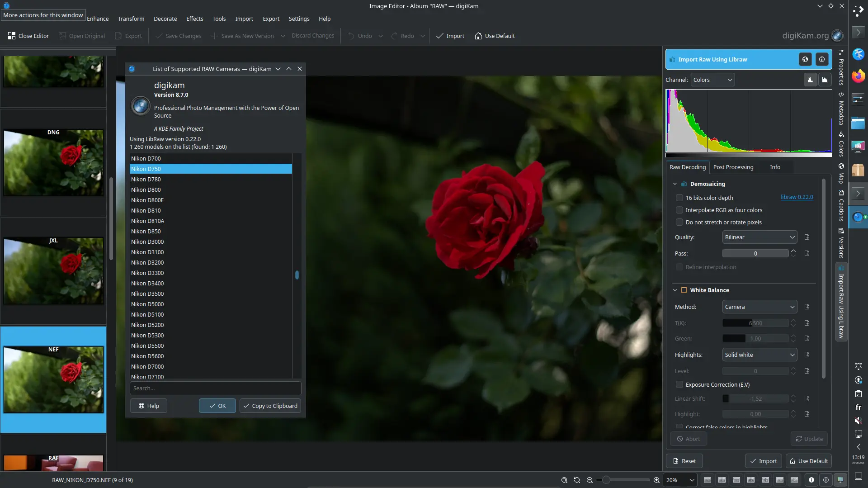Open the Metadata sidebar panel

click(841, 109)
